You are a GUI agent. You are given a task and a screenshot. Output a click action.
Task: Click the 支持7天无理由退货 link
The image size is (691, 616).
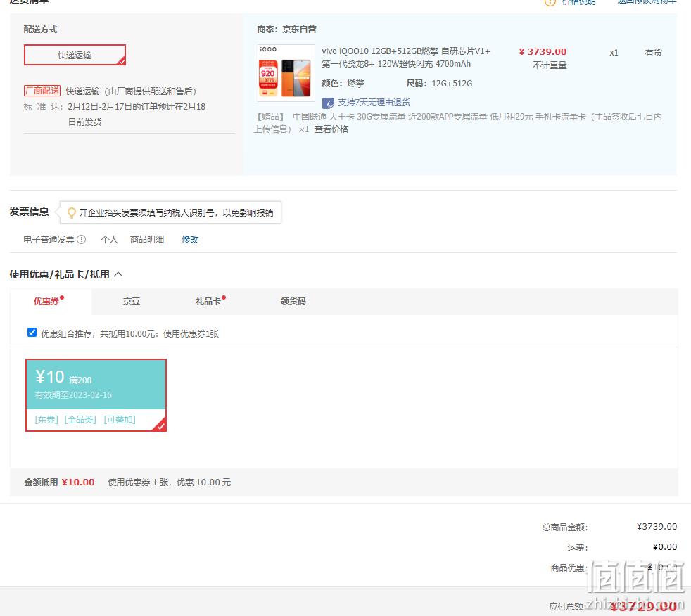374,103
